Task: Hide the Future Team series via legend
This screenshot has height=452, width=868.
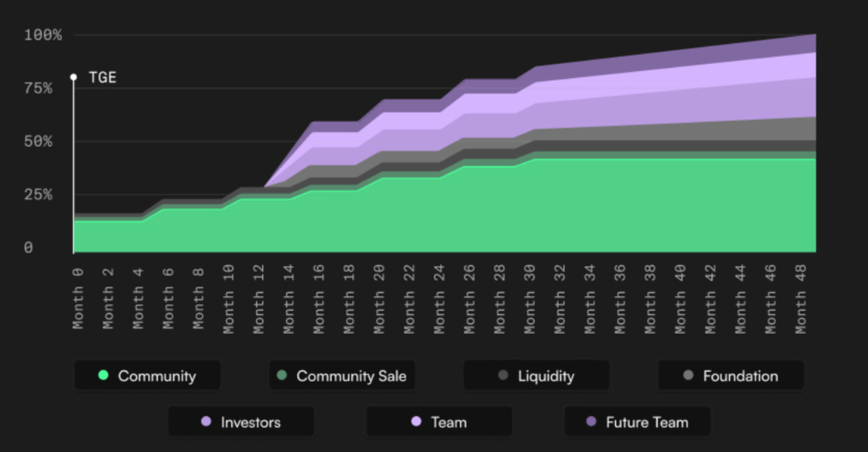Action: [638, 422]
